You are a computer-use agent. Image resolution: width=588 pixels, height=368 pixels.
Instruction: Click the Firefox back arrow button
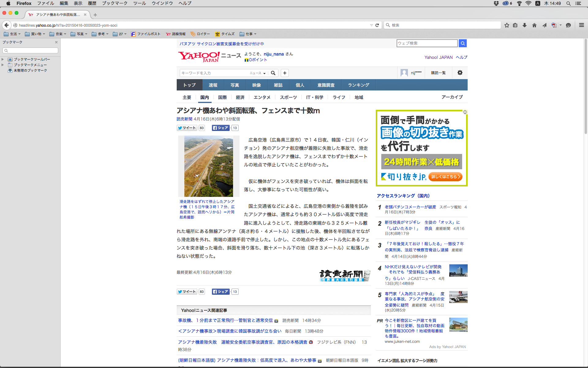pyautogui.click(x=6, y=25)
